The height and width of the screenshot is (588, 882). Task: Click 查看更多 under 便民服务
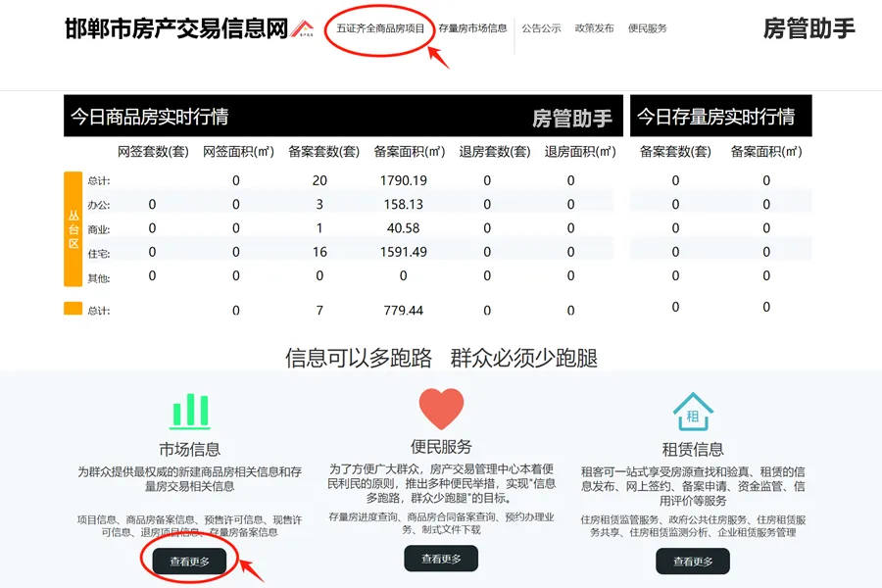pos(443,559)
